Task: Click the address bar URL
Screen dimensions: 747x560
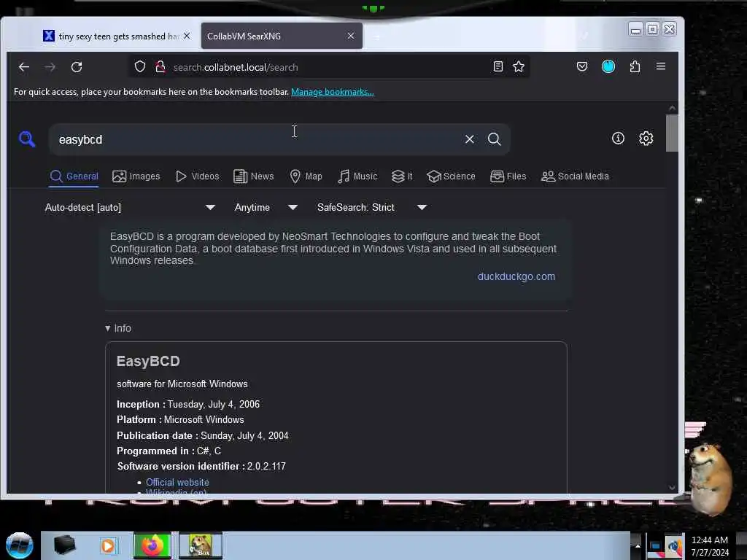Action: [236, 67]
